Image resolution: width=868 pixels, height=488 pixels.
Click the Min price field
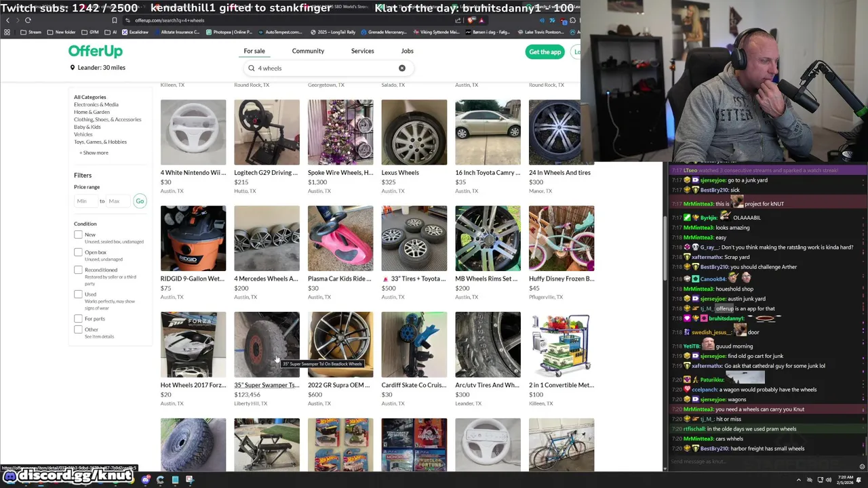(x=85, y=201)
